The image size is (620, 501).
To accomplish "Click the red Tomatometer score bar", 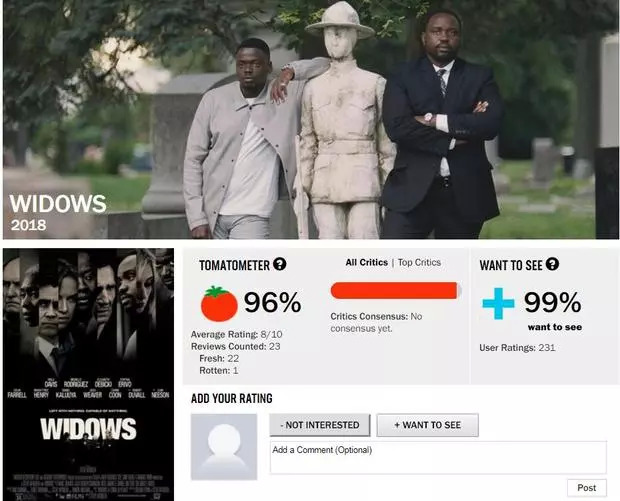I will click(396, 291).
